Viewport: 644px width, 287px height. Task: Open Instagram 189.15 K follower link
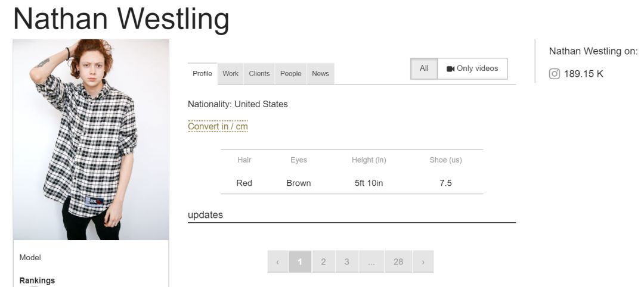pos(583,74)
